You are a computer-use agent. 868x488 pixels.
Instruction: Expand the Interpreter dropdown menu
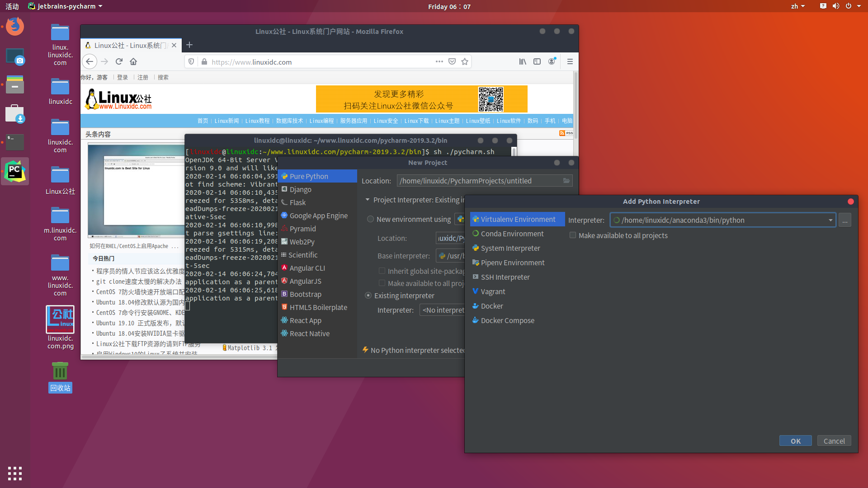click(830, 220)
